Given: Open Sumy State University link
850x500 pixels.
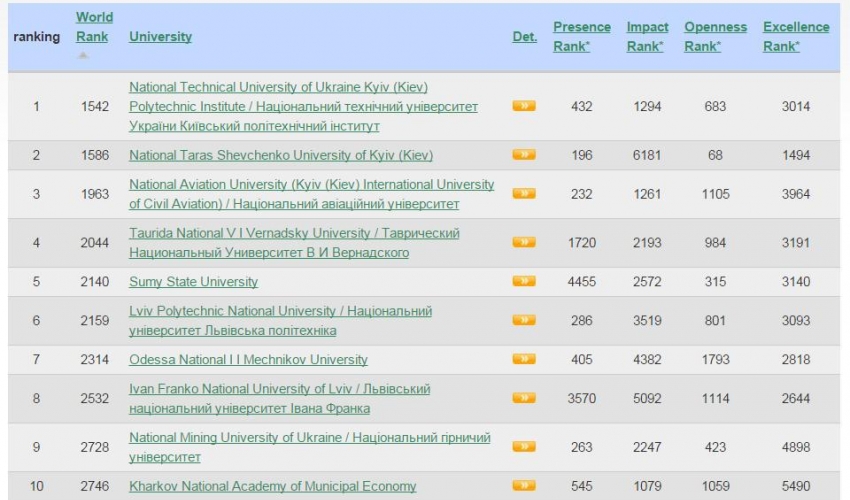Looking at the screenshot, I should pos(193,281).
